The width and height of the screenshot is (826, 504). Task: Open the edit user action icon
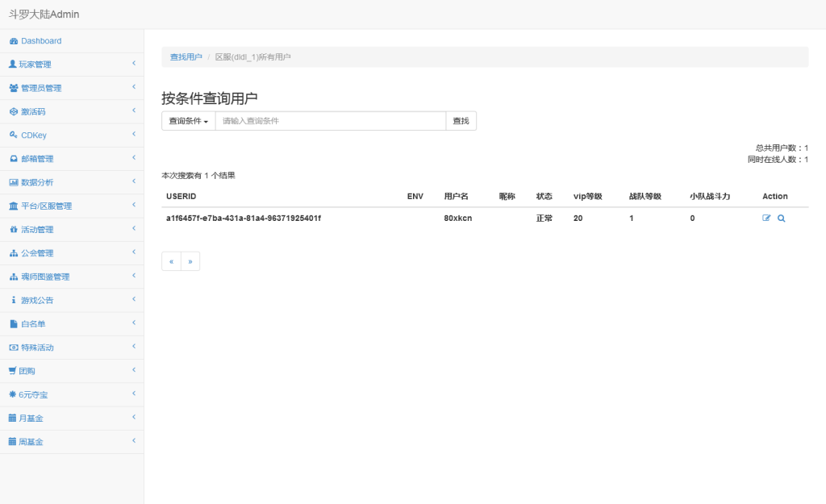tap(766, 218)
